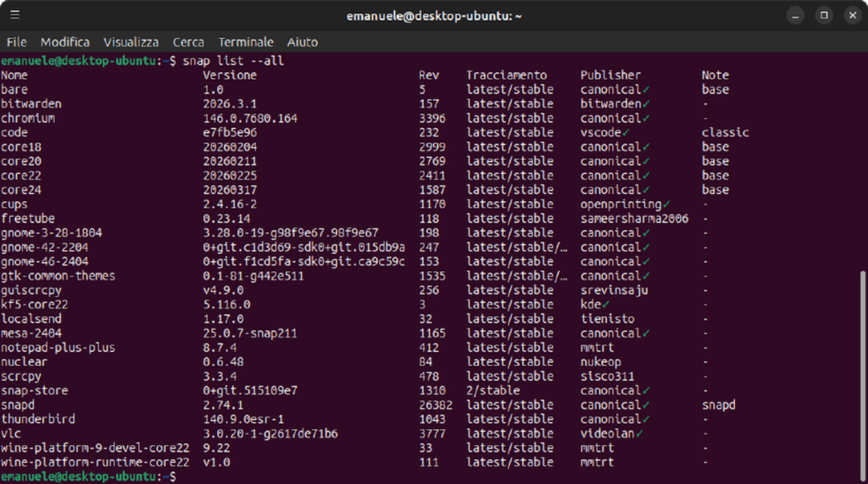868x484 pixels.
Task: Click the 'localsend' snap name
Action: click(x=31, y=319)
